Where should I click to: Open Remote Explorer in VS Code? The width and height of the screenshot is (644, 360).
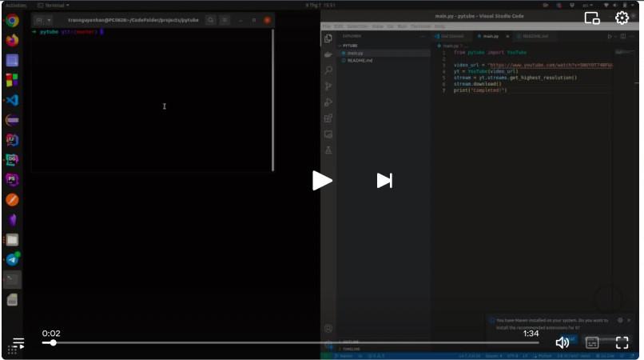click(328, 134)
